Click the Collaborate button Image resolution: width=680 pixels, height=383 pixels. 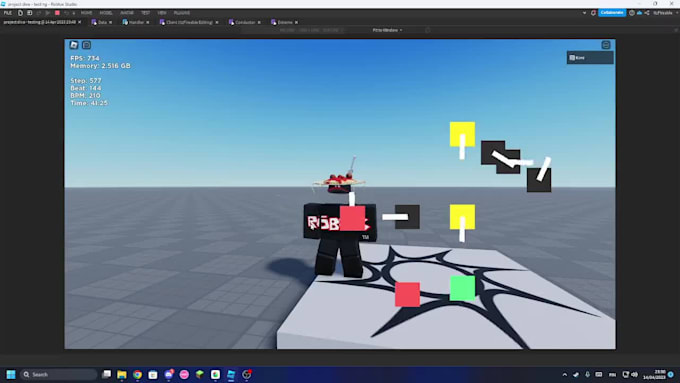[612, 13]
